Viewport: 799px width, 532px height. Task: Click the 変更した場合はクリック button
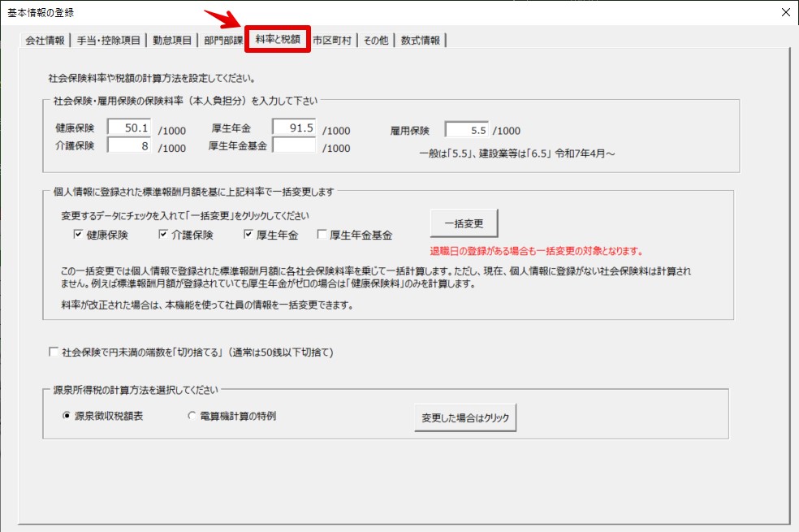[465, 417]
